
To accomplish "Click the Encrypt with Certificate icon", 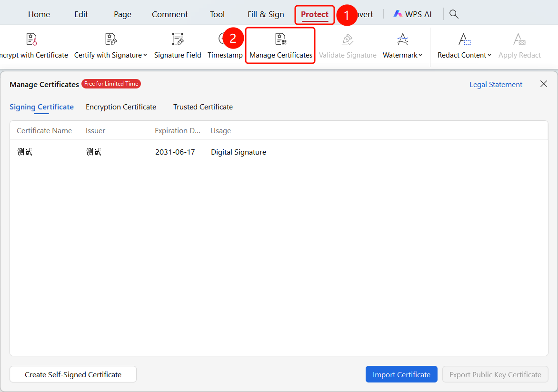I will tap(32, 39).
